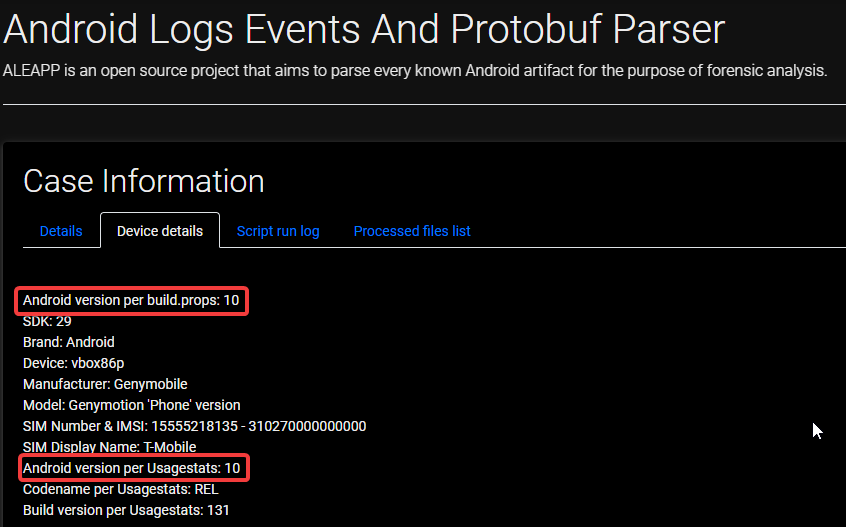Click the SDK: 29 line
846x527 pixels.
point(47,321)
